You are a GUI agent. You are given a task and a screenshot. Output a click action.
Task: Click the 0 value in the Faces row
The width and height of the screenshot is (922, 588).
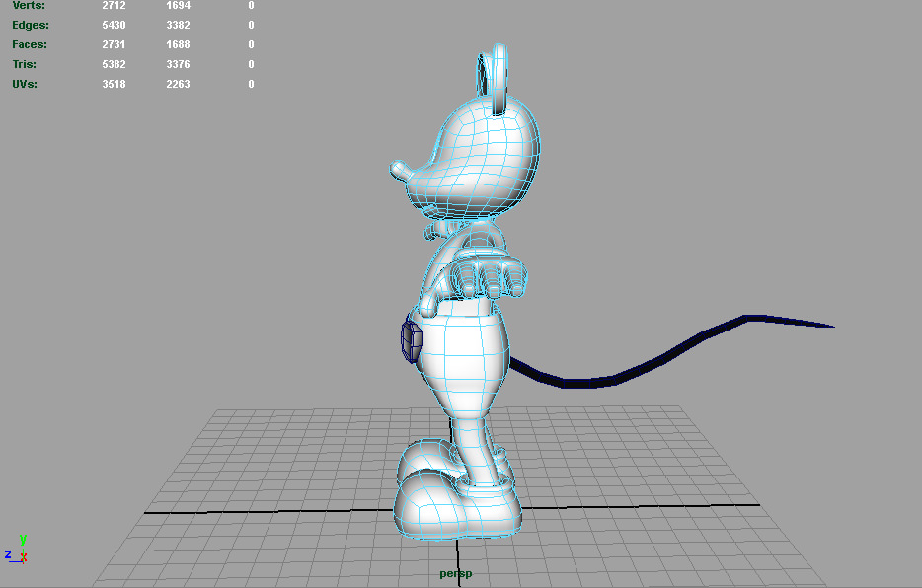[x=251, y=44]
